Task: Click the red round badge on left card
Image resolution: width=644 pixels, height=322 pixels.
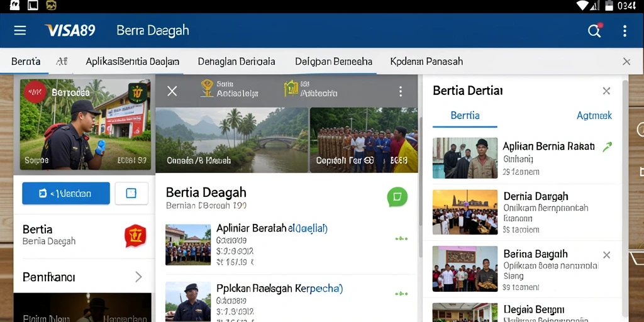Action: point(35,92)
